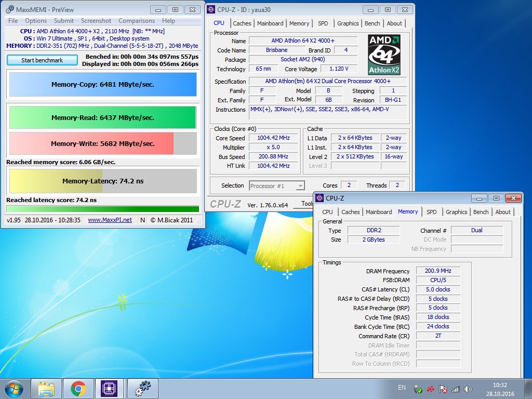
Task: Click the MaxxMEMI version v1.95 status entry
Action: [x=14, y=220]
